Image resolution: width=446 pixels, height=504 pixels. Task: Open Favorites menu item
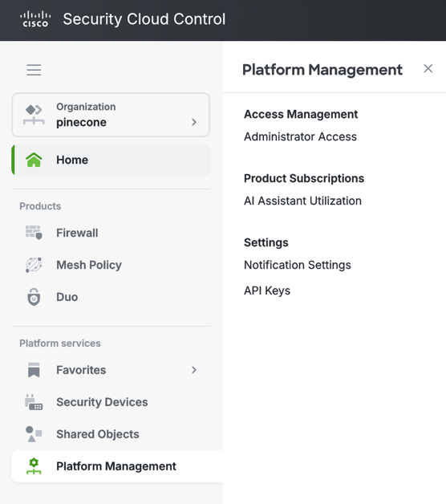pyautogui.click(x=111, y=370)
